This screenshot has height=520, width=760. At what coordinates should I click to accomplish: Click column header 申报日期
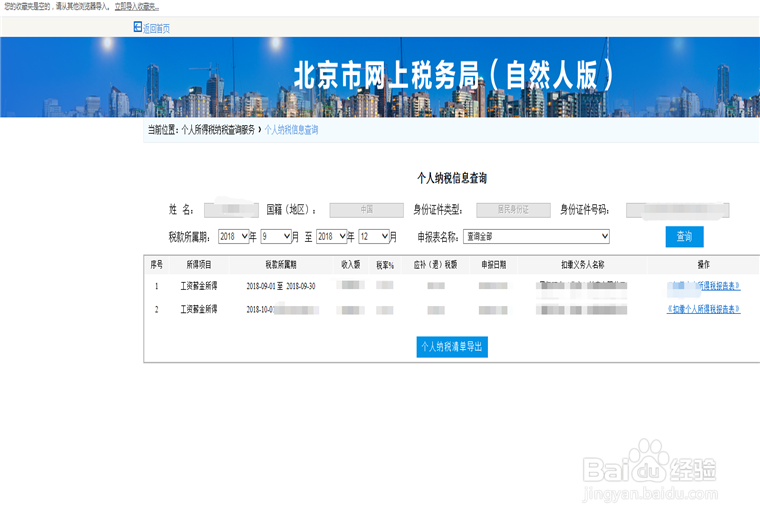point(493,265)
